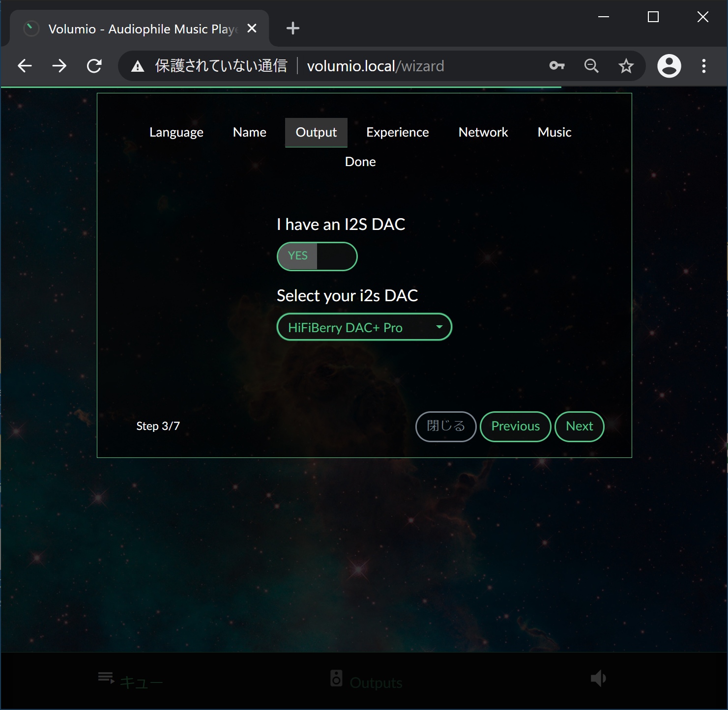
Task: Go back with Previous button
Action: click(x=515, y=426)
